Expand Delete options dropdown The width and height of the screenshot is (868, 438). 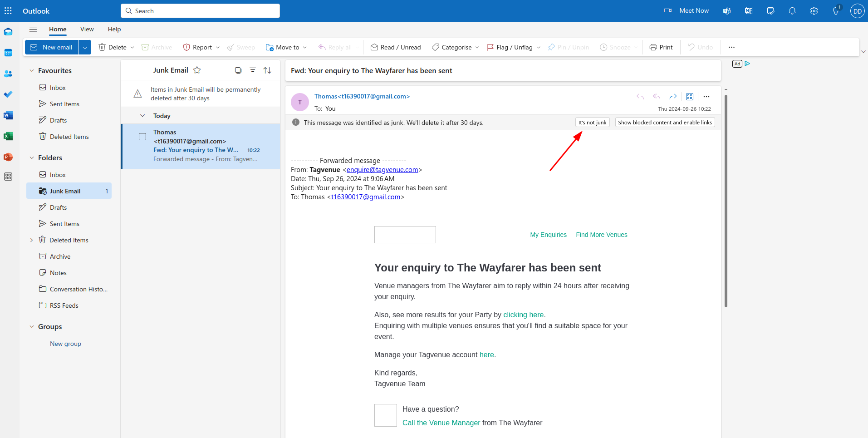coord(132,47)
